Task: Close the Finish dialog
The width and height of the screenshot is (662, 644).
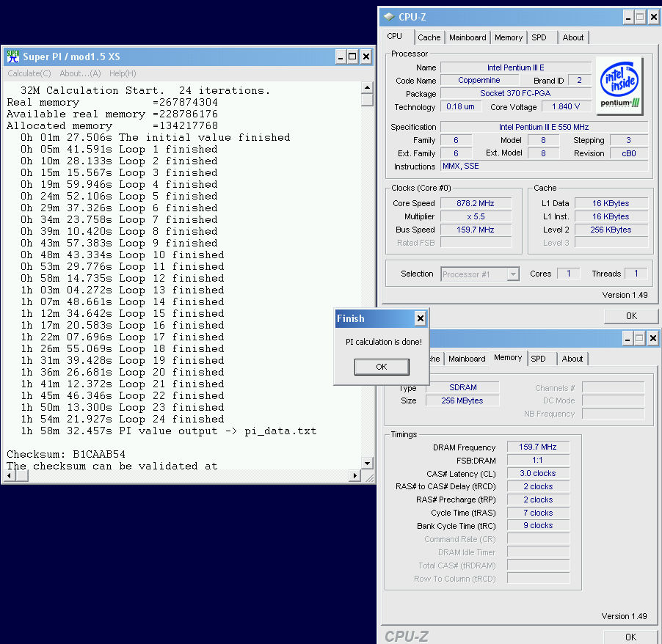Action: [x=420, y=318]
